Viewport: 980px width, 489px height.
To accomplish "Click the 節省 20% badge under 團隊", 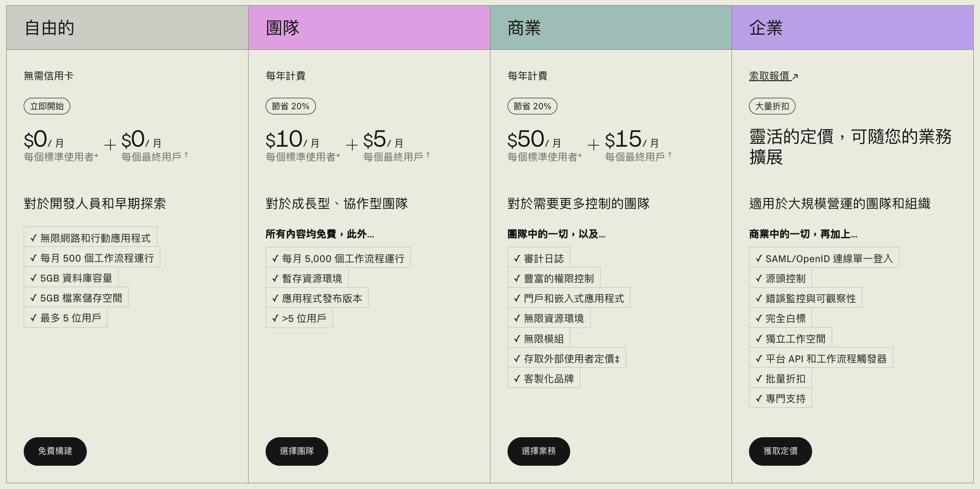I will coord(291,106).
